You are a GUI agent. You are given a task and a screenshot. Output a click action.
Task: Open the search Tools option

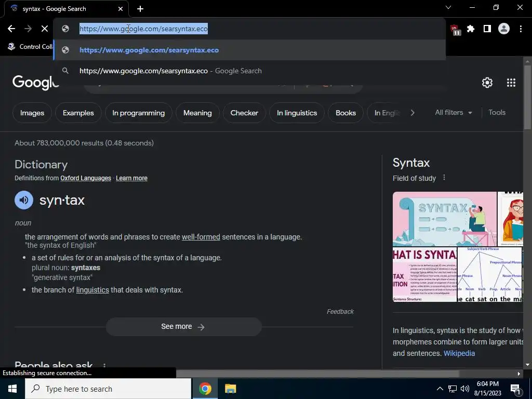pos(497,113)
